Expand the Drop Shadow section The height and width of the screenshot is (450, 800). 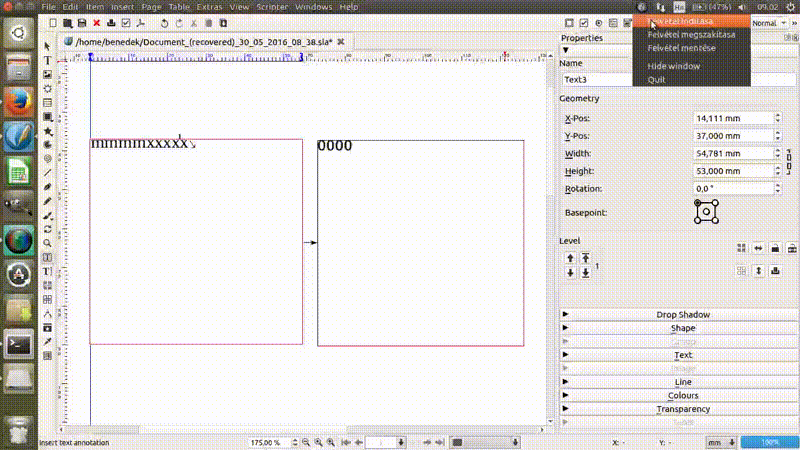click(x=683, y=314)
